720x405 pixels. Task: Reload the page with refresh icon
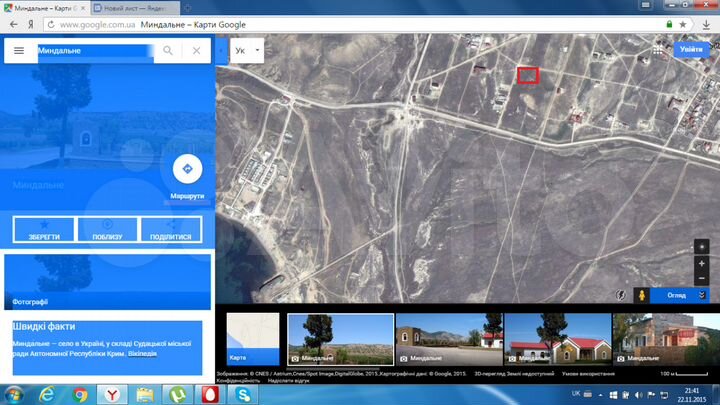click(x=51, y=24)
